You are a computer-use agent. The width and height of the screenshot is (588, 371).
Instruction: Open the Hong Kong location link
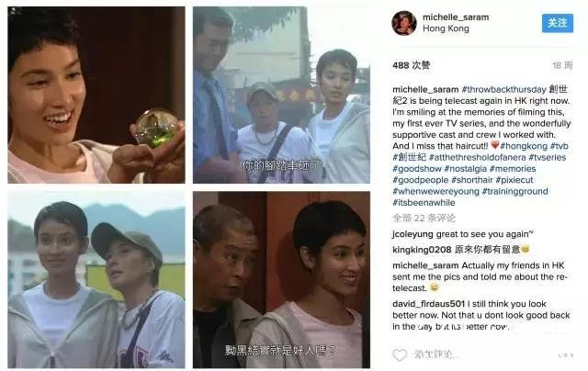point(446,28)
